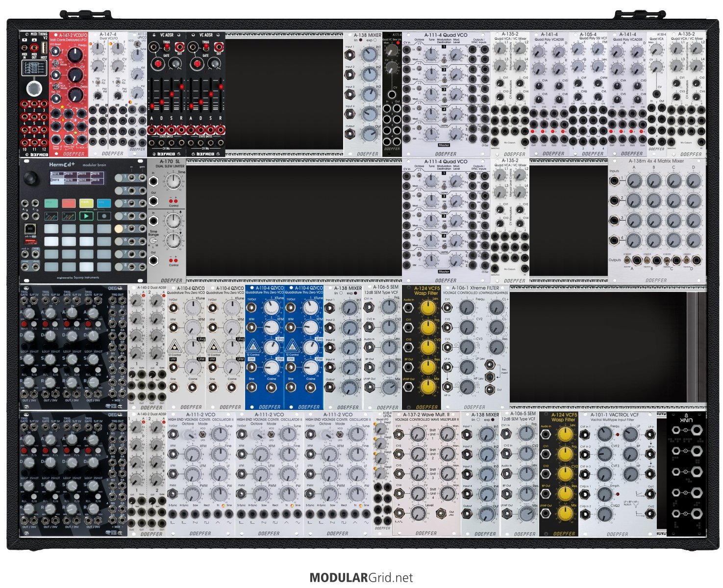Adjust the CL+ knob on A-106-1 Xtreme FILTER
The height and width of the screenshot is (588, 723).
[x=496, y=308]
